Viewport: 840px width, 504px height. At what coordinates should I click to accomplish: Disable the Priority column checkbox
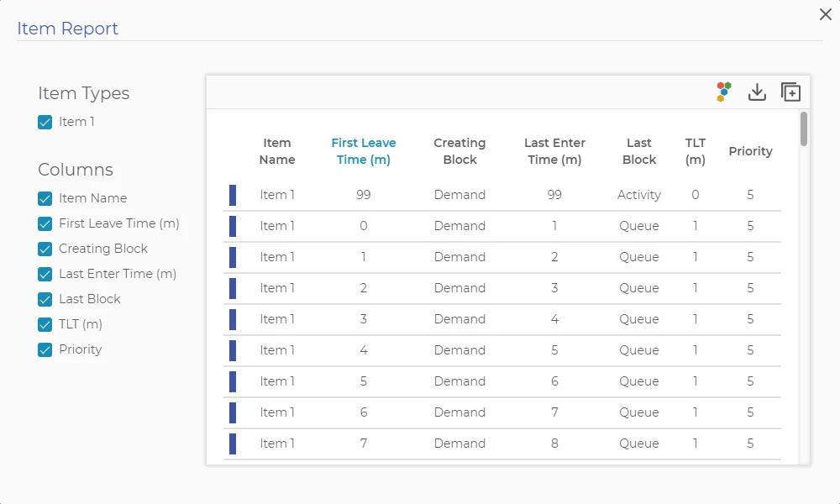coord(45,349)
